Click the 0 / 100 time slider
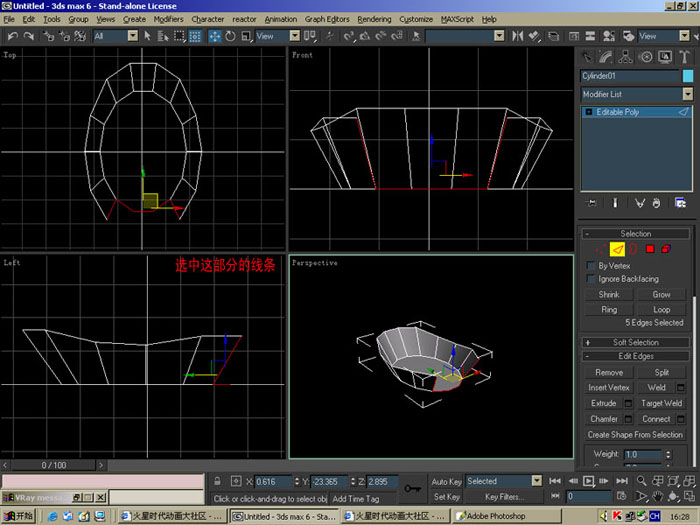Screen dimensions: 700x525 tap(54, 465)
